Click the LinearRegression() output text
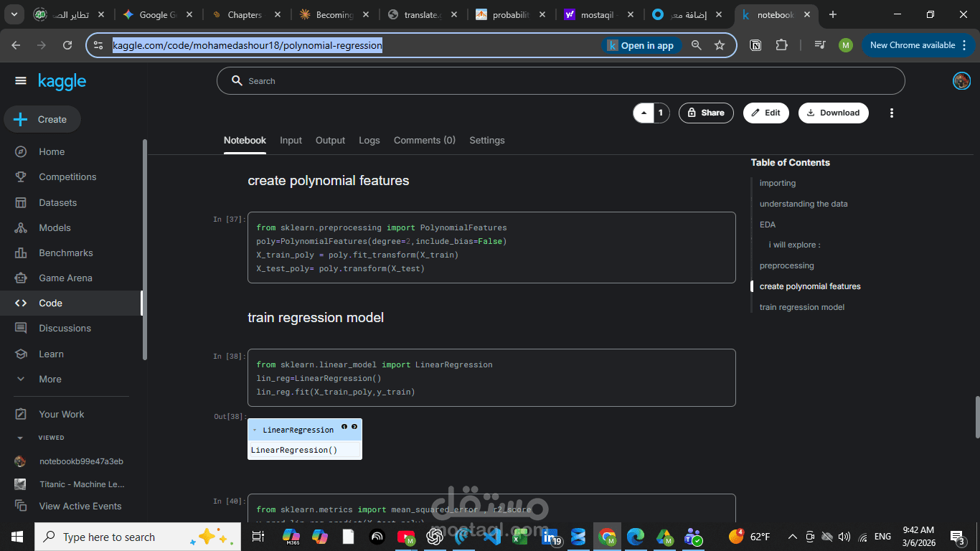 tap(294, 450)
